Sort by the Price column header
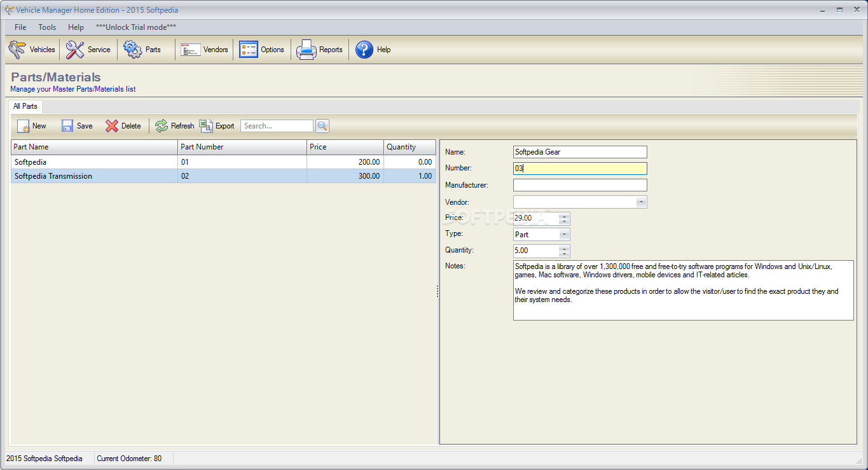Viewport: 868px width, 470px height. pos(345,147)
